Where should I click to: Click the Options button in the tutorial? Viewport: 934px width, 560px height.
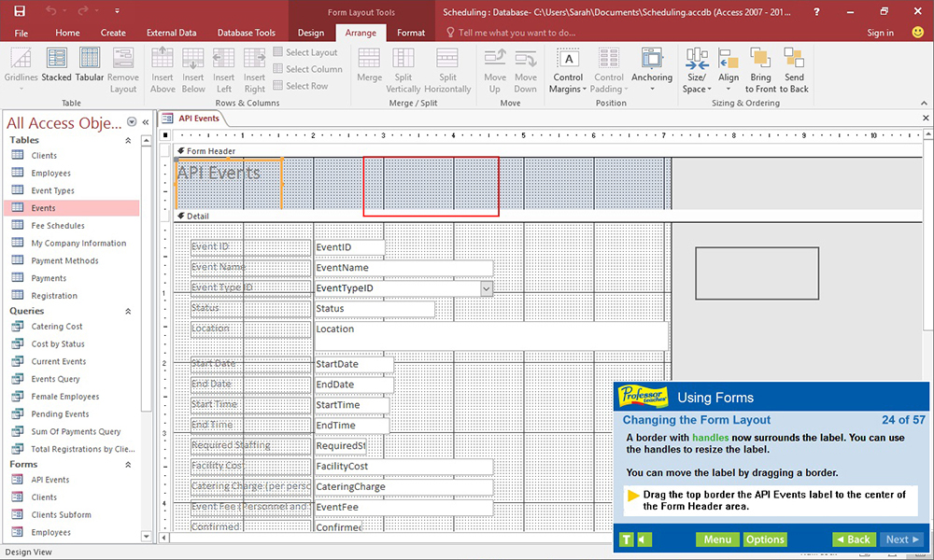[x=765, y=539]
